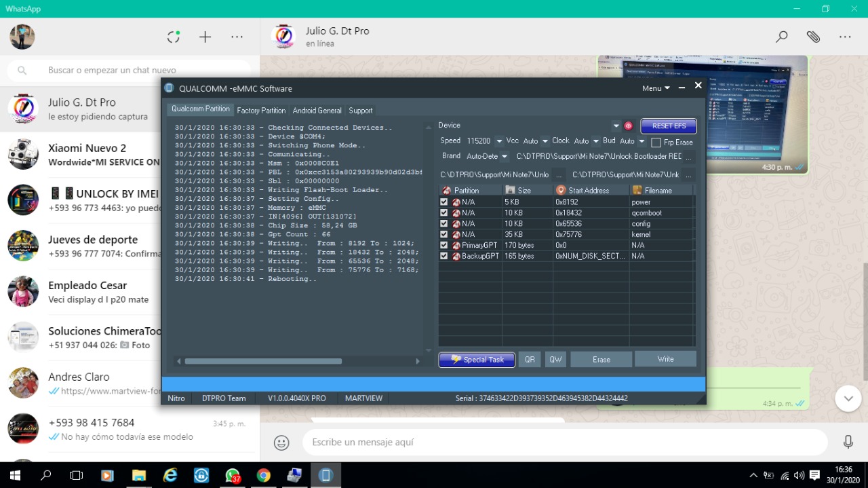Click the partition icon in PrimaryGPT row

456,245
